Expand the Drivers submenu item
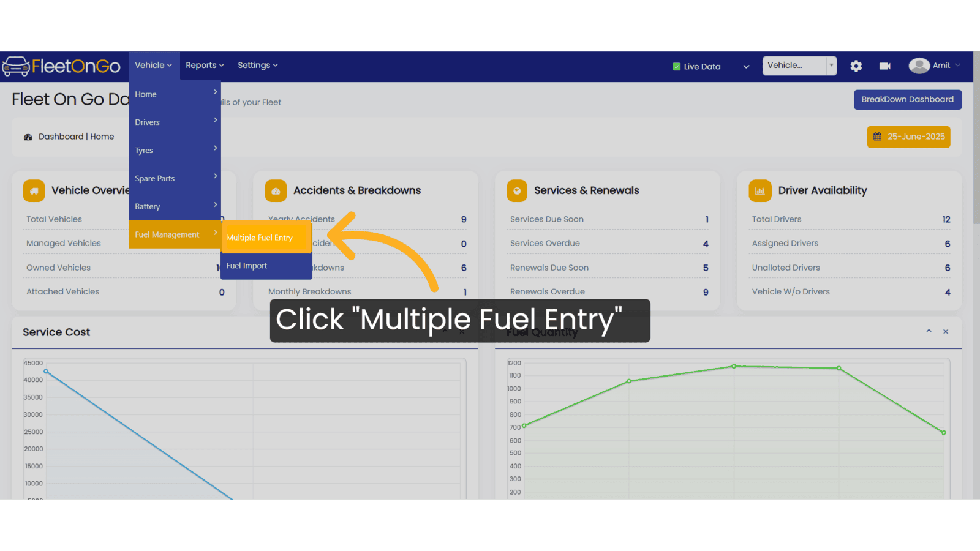Screen dimensions: 980x551 (175, 122)
